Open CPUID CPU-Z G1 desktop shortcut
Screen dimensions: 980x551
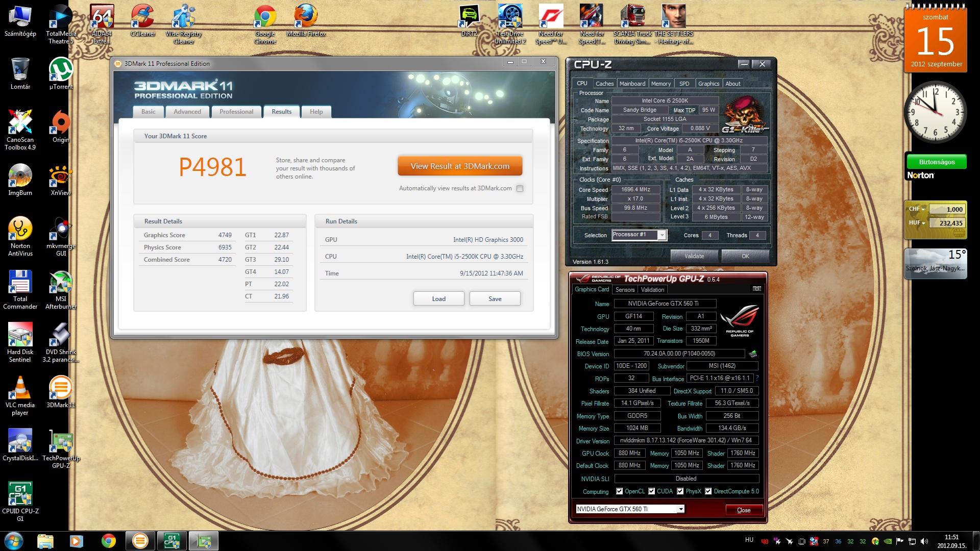(x=20, y=502)
